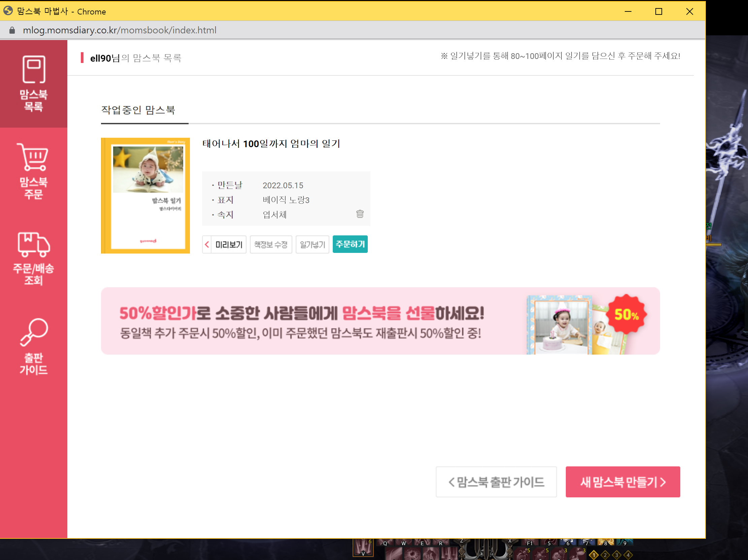Click the URL address field
748x560 pixels.
click(120, 30)
